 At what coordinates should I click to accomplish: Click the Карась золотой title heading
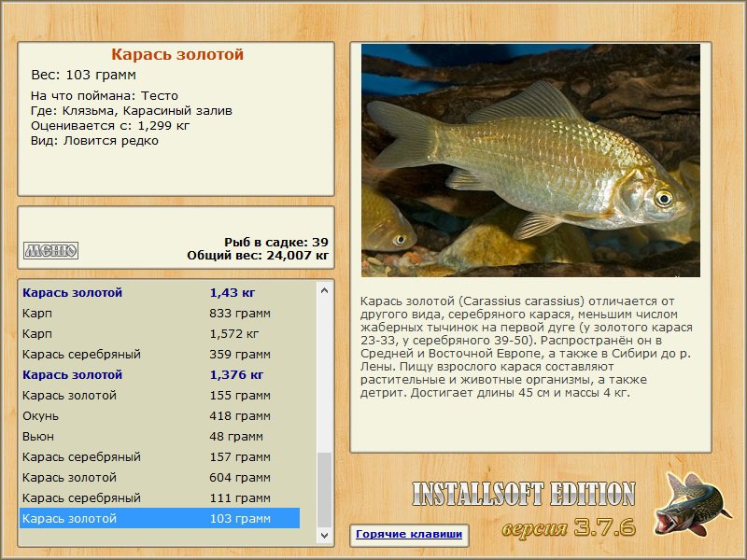(x=177, y=54)
